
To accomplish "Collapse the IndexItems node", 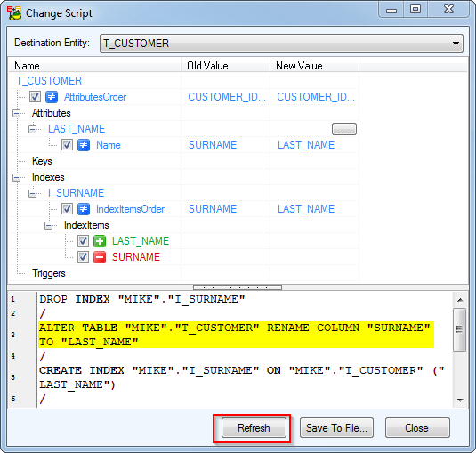I will [49, 225].
